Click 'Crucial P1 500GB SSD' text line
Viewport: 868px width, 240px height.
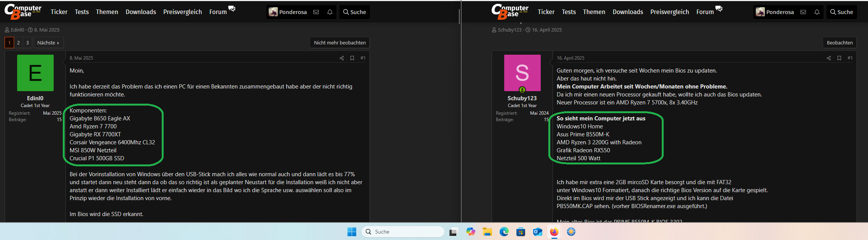[97, 158]
